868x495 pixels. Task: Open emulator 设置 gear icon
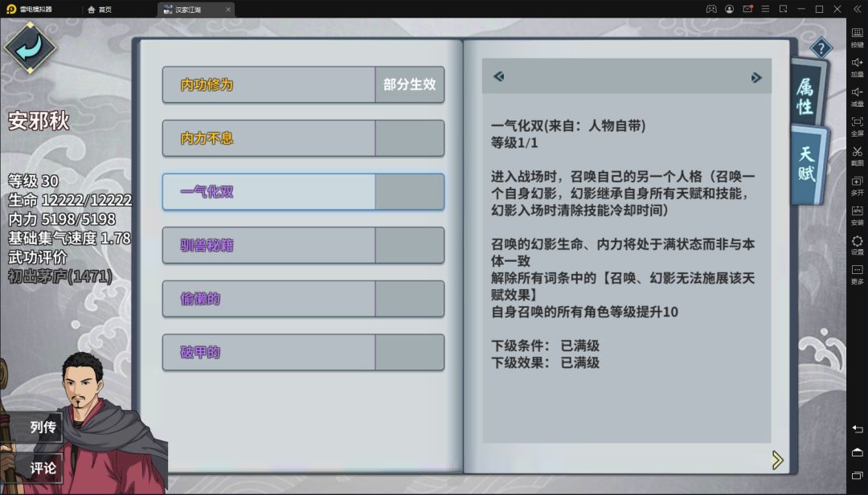857,245
